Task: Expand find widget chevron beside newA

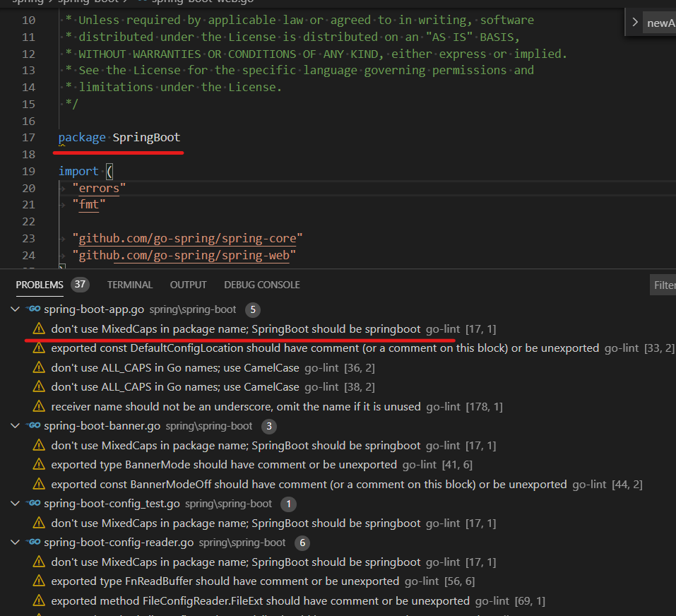Action: (634, 23)
